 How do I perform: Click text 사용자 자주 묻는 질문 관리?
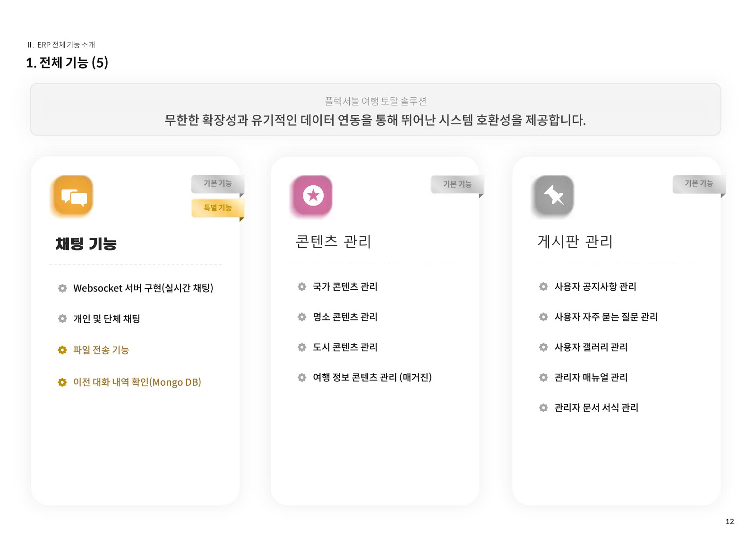tap(606, 317)
